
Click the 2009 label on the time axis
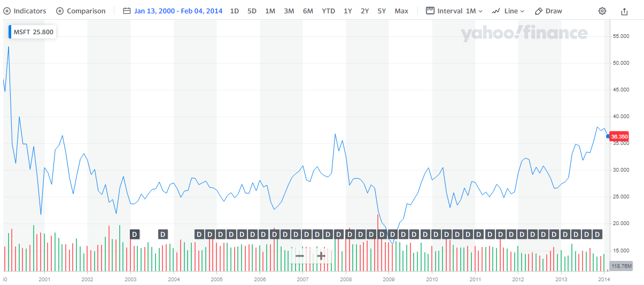click(x=389, y=279)
